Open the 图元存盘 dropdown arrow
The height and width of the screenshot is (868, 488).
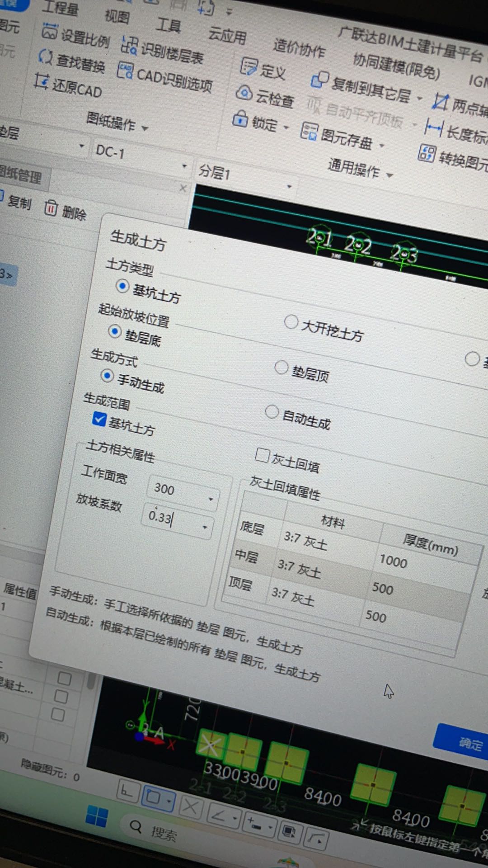(382, 146)
